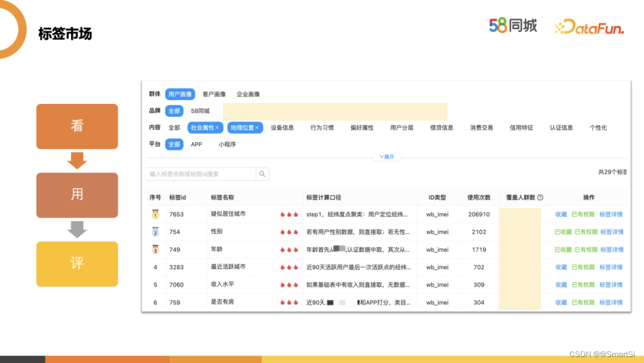The height and width of the screenshot is (363, 644).
Task: Toggle the 借贷信息 content filter
Action: 441,128
